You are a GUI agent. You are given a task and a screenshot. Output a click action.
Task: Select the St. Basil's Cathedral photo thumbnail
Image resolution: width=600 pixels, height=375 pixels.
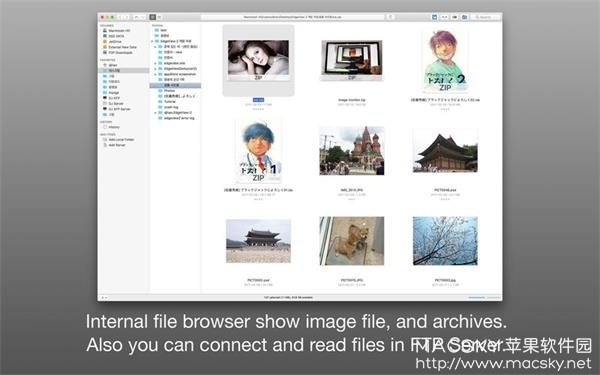coord(352,151)
